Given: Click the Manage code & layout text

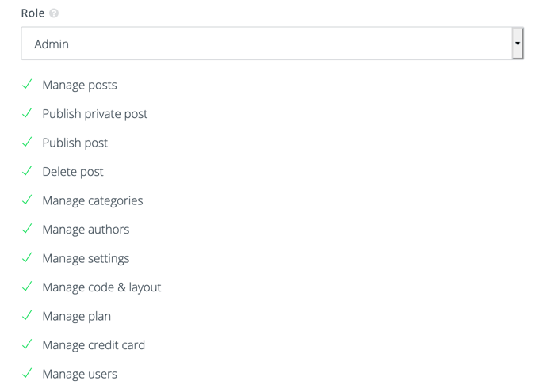Looking at the screenshot, I should (x=101, y=287).
